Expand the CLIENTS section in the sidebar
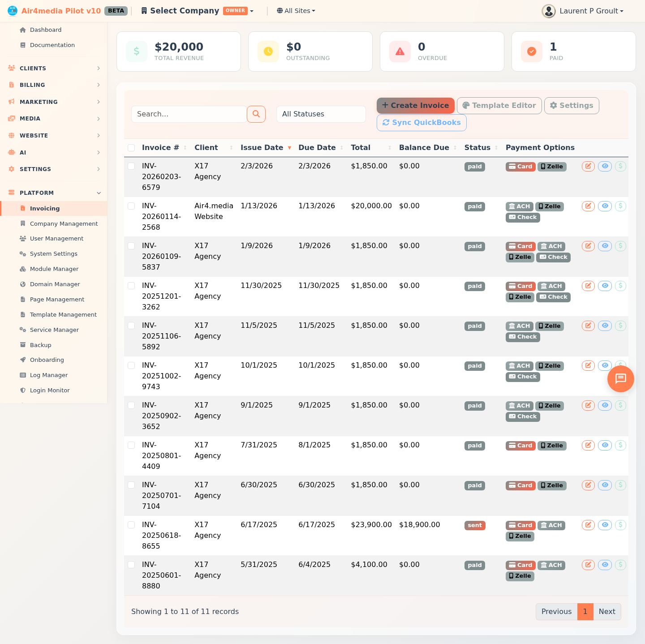 53,68
